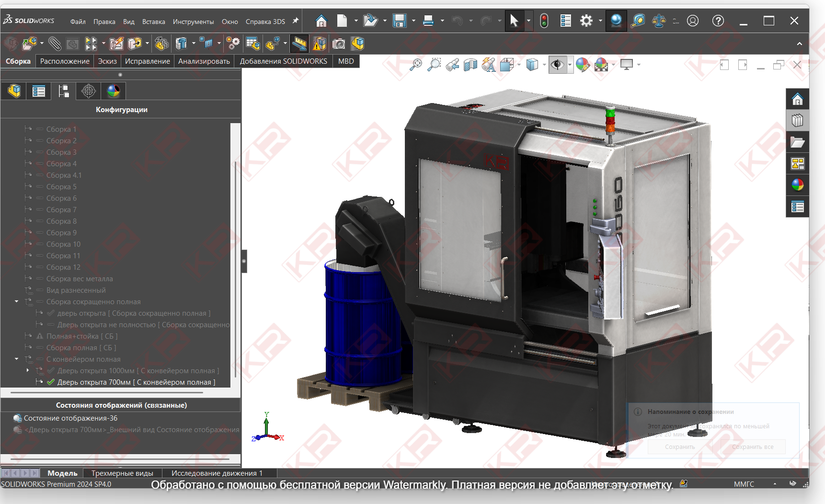Select 'Состояние отображения-36' display state

click(x=70, y=418)
